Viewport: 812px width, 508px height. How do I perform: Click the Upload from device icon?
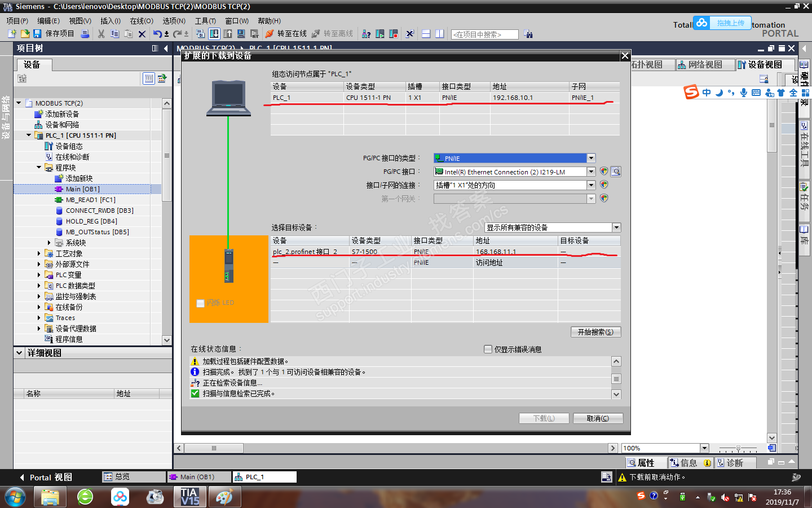[x=228, y=34]
